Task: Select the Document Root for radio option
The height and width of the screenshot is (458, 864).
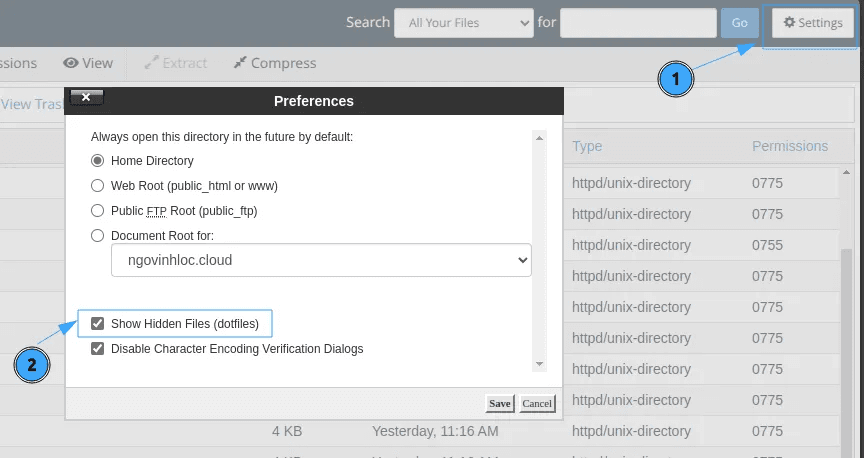Action: (x=97, y=236)
